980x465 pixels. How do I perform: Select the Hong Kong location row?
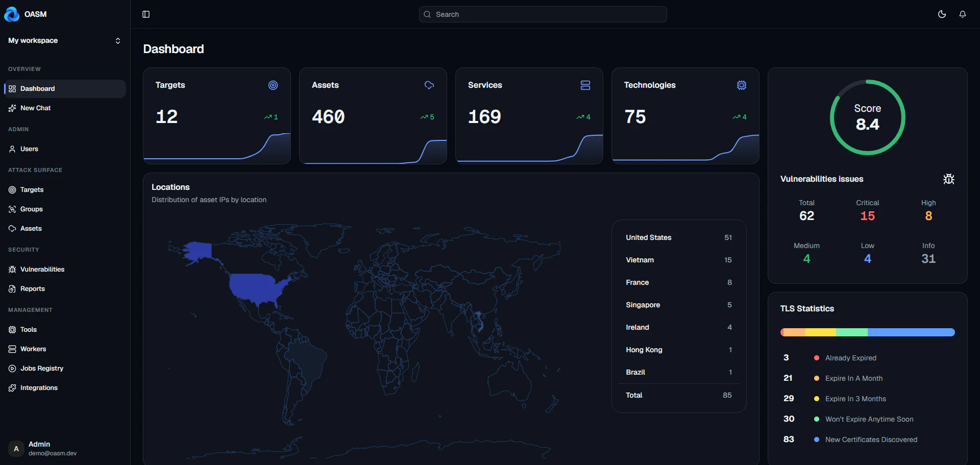679,350
